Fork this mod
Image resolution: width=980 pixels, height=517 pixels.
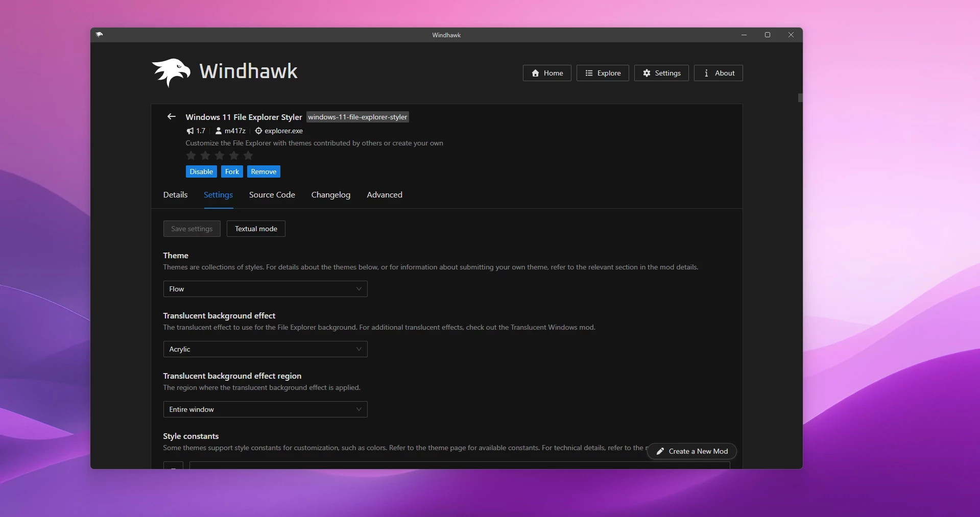tap(232, 171)
